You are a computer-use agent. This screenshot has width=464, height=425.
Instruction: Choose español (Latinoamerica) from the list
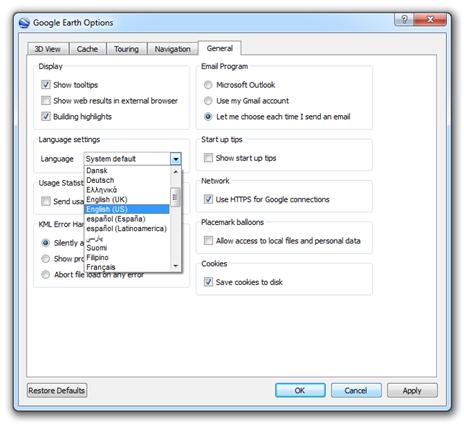point(127,229)
